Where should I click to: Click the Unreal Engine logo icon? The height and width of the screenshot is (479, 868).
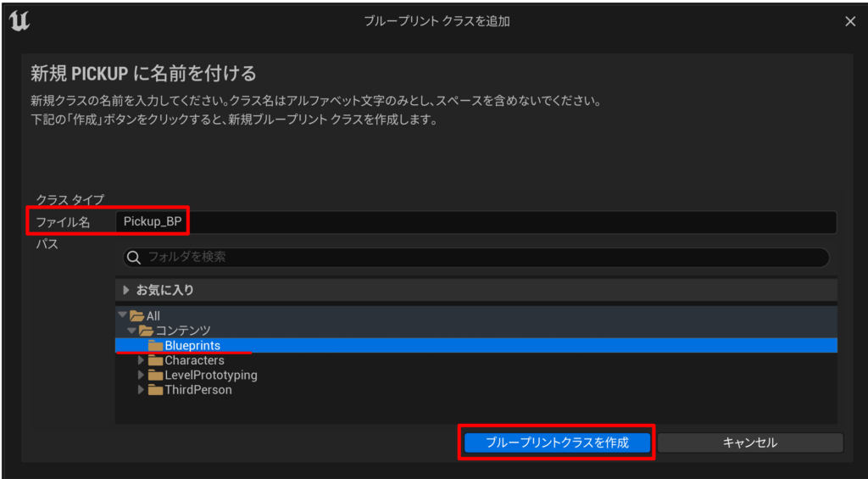pyautogui.click(x=19, y=21)
